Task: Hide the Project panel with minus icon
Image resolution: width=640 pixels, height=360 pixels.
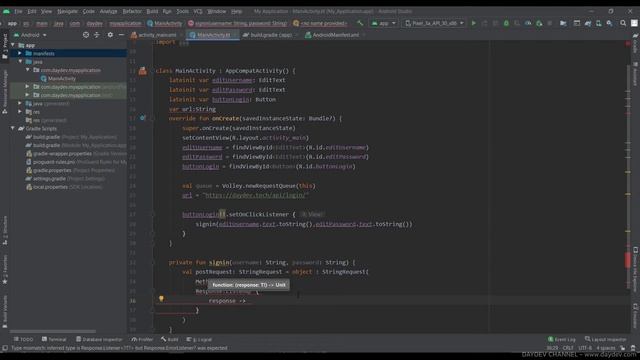Action: click(121, 35)
